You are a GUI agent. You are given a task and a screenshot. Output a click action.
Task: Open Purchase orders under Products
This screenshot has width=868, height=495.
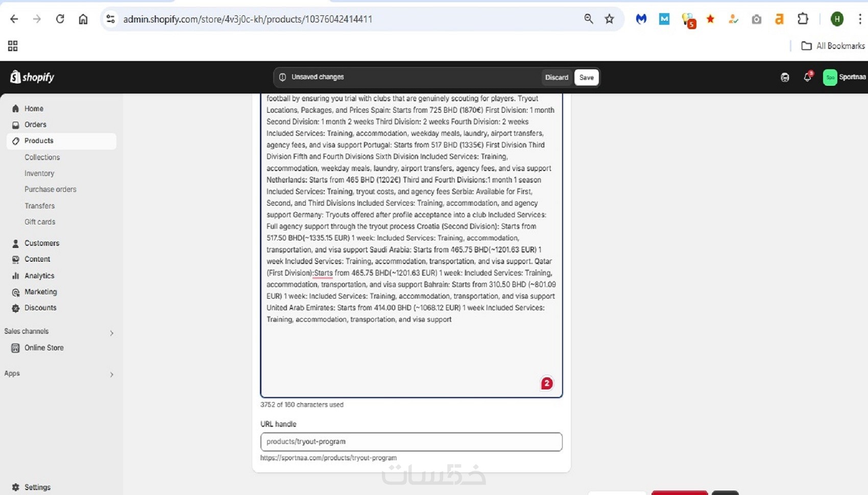click(x=51, y=189)
